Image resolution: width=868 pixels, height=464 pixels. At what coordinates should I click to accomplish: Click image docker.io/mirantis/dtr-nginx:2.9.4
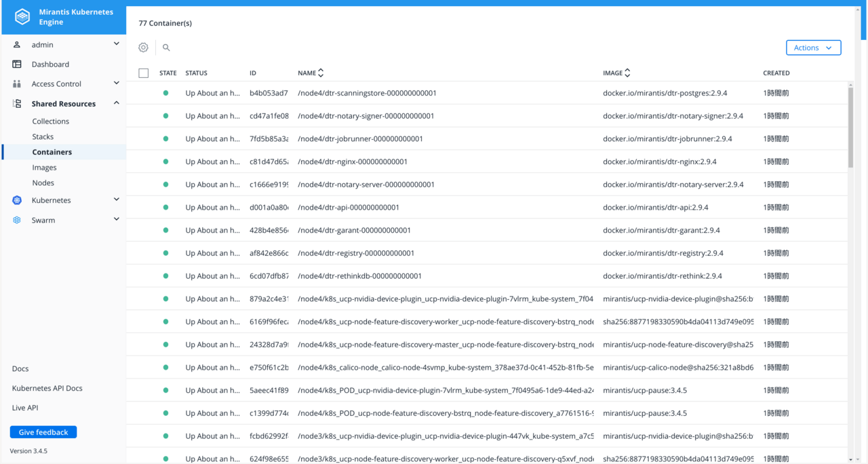pos(660,161)
